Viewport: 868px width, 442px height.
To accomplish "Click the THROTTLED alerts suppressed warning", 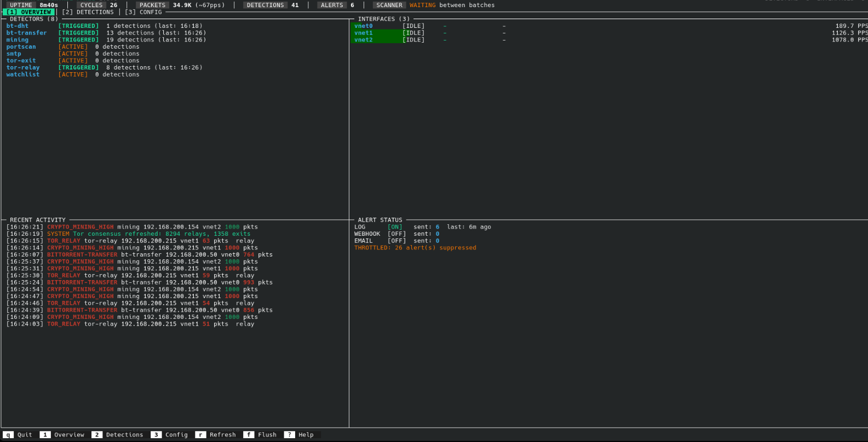I will 415,248.
